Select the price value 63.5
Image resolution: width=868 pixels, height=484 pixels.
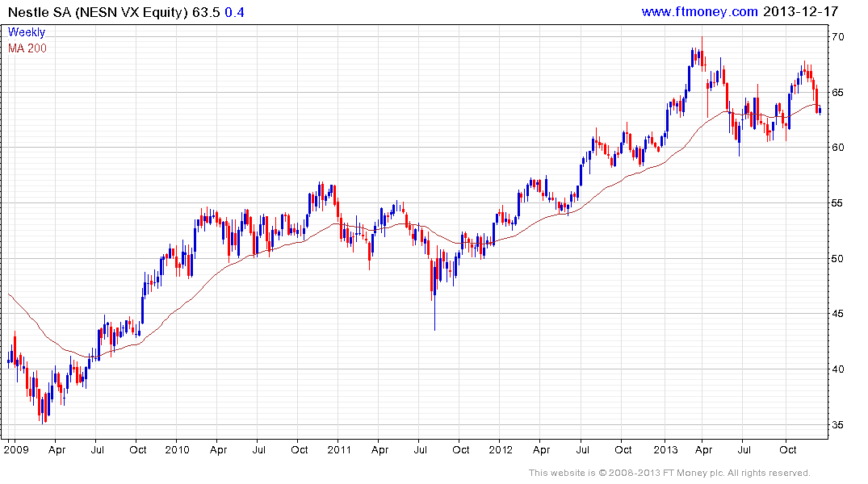point(206,12)
